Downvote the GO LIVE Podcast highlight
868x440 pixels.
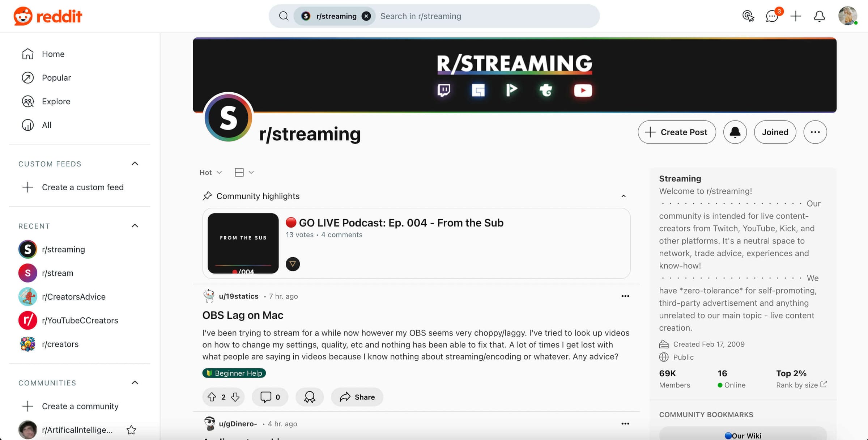coord(293,264)
